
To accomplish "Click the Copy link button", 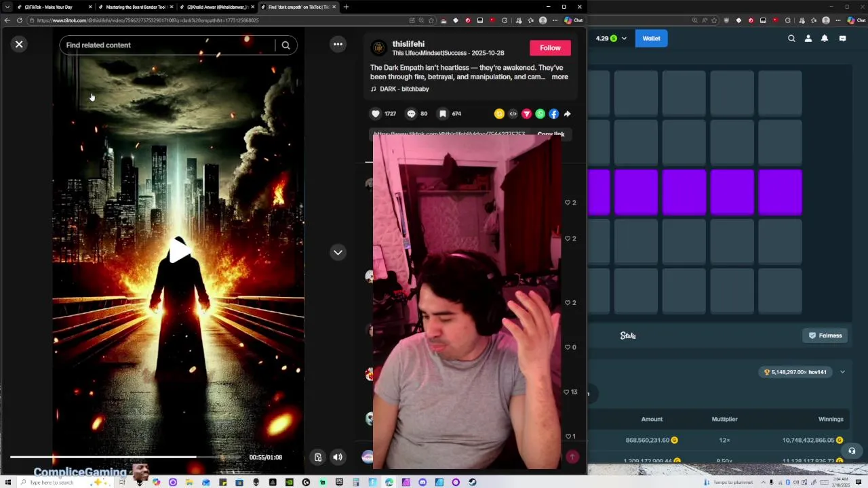I will coord(551,134).
